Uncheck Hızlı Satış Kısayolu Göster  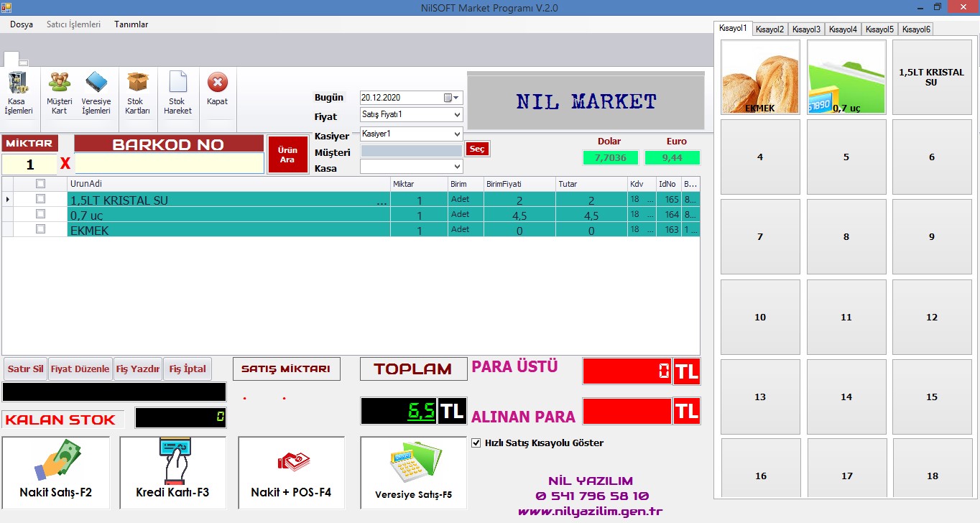point(476,443)
